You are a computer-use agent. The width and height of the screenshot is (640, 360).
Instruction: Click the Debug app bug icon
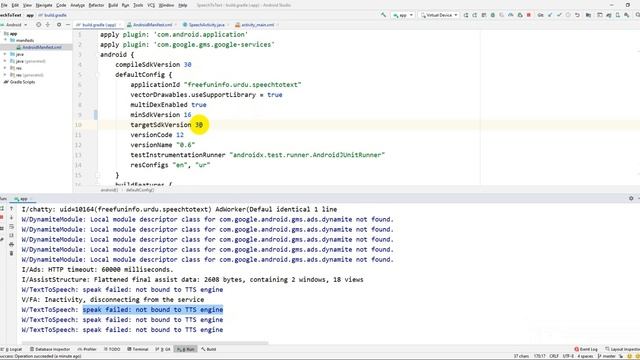(493, 15)
